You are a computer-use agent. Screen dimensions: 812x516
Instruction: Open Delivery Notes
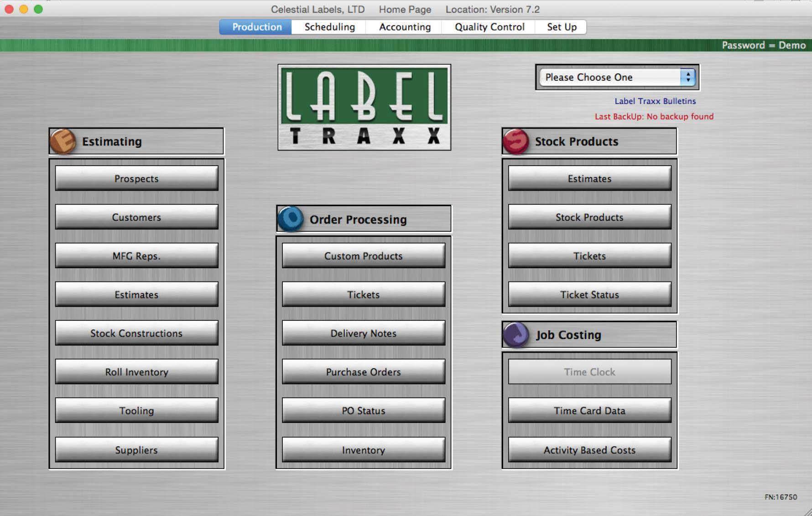(x=363, y=334)
